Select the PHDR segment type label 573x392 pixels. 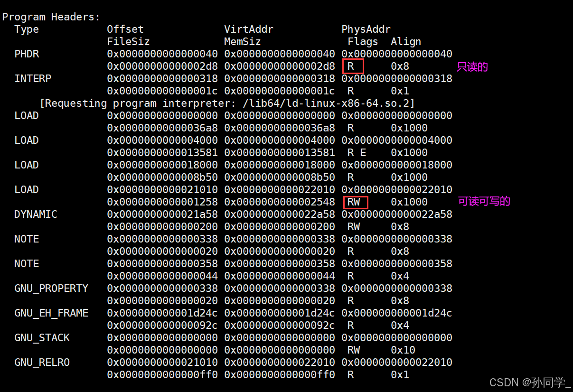pos(27,54)
